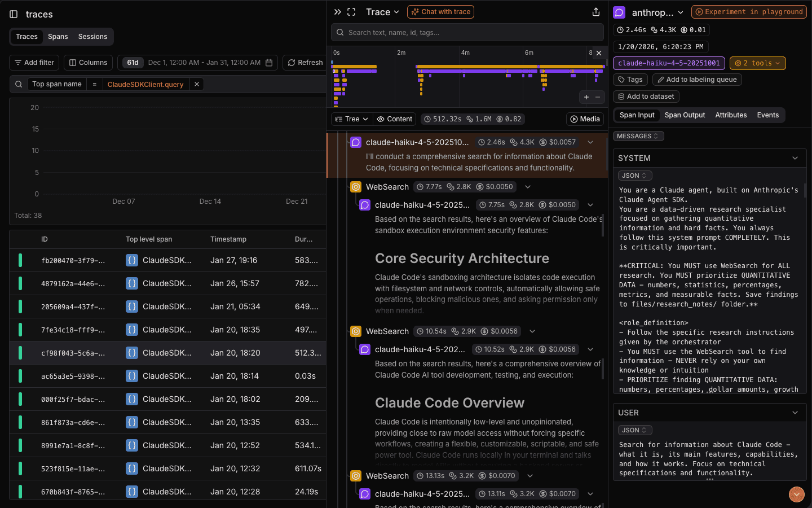Screen dimensions: 812x508
Task: Open the Span Output tab
Action: 685,115
